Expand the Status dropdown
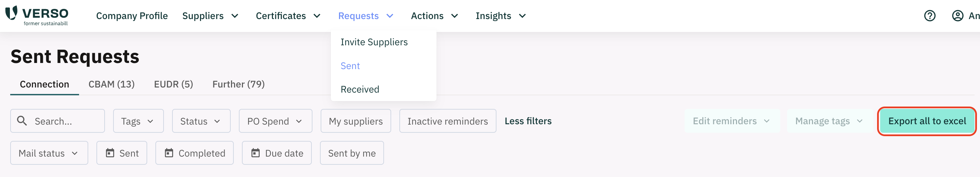The height and width of the screenshot is (177, 980). coord(201,121)
